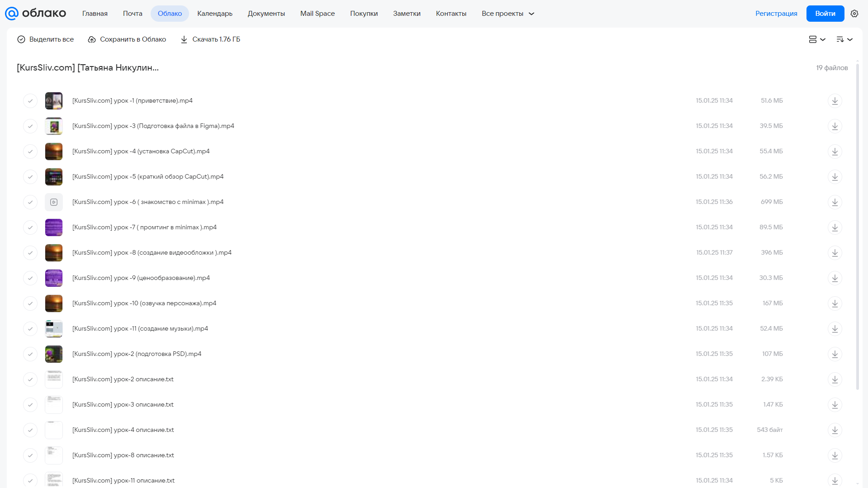Go to the Почта tab
Image resolution: width=868 pixels, height=488 pixels.
133,14
